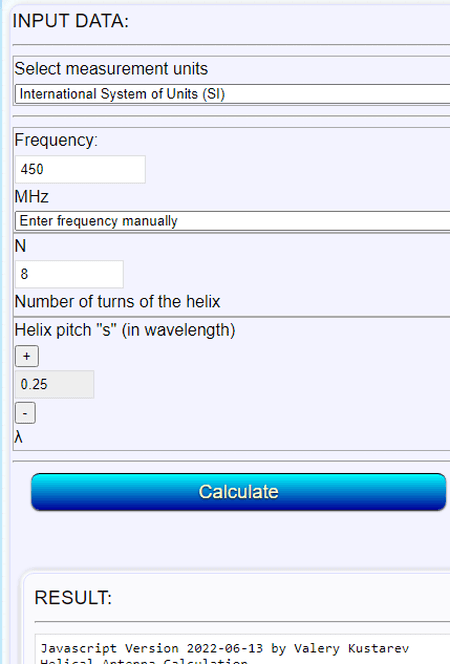Click the 'Number of turns of the helix' label
The width and height of the screenshot is (450, 664).
[118, 302]
